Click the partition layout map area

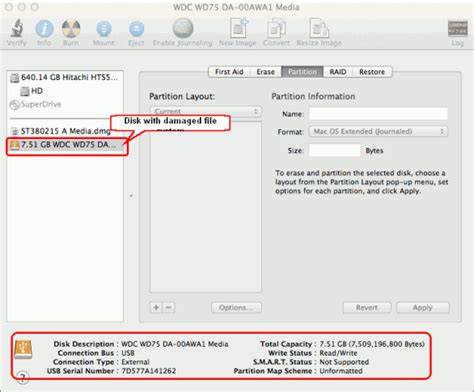pos(206,207)
